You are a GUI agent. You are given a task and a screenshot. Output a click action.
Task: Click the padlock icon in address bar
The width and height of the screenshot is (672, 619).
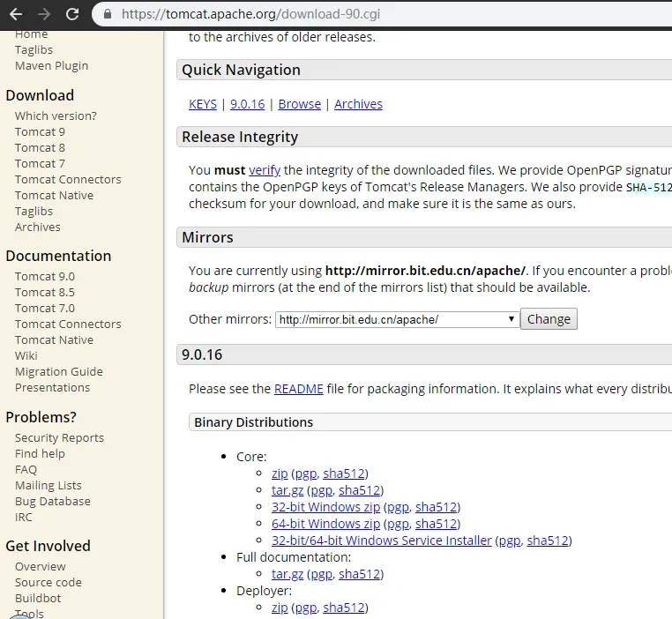point(108,14)
